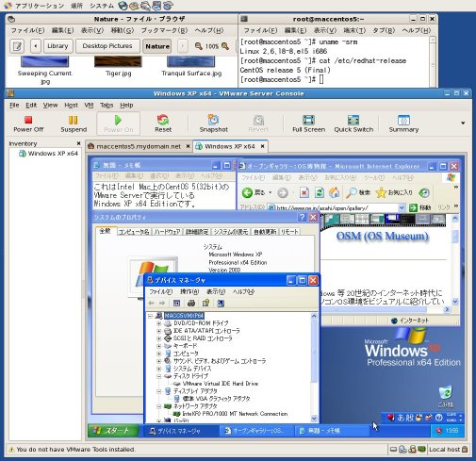
Task: Click the XP tray security alert icon
Action: pos(439,431)
